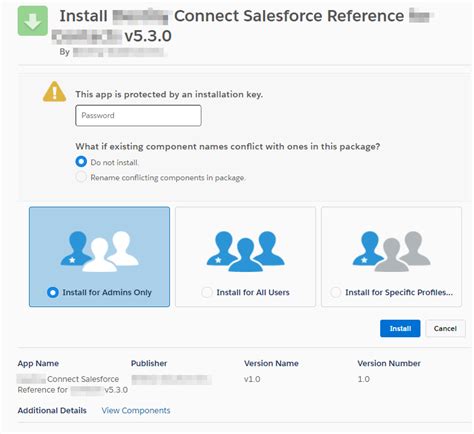Focus the installation key Password field
This screenshot has width=474, height=434.
[138, 116]
